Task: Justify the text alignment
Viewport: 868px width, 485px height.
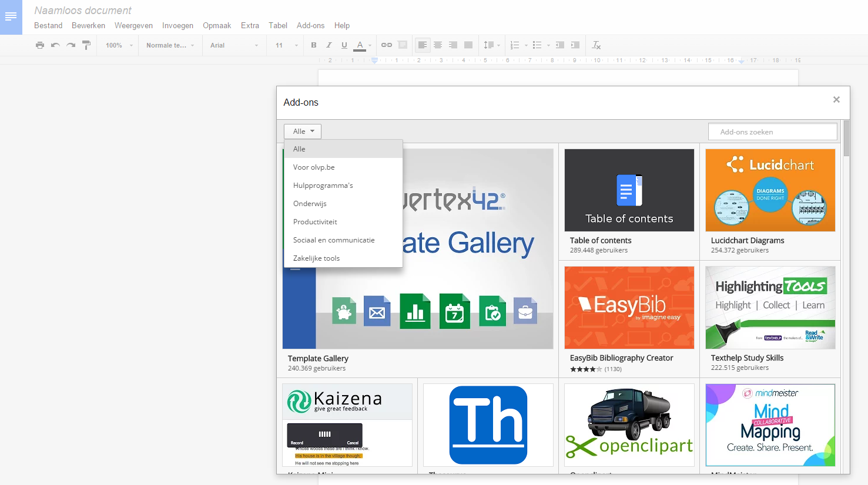Action: (468, 45)
